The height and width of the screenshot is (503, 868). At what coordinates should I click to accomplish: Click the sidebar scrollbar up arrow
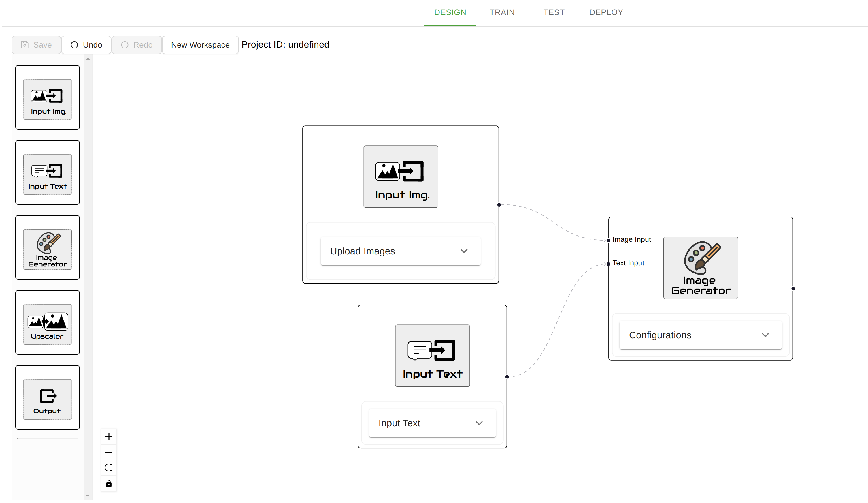88,59
